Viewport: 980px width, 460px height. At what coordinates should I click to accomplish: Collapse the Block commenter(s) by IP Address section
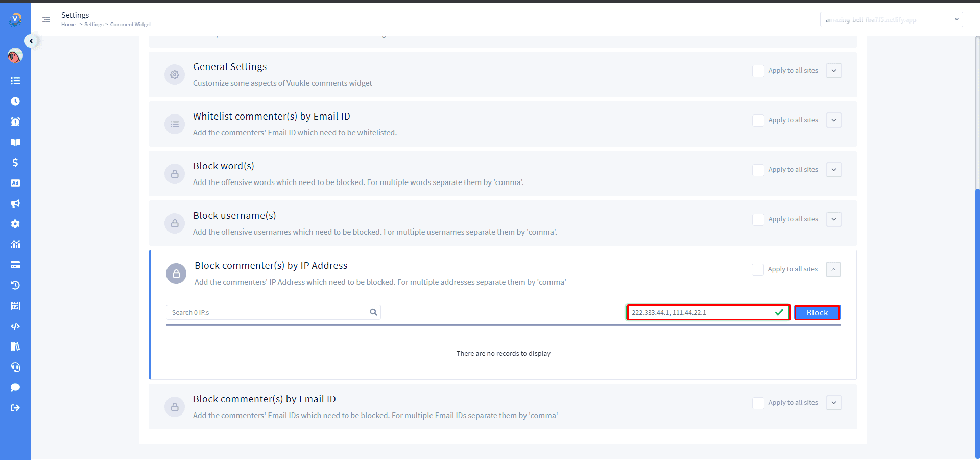pyautogui.click(x=833, y=269)
